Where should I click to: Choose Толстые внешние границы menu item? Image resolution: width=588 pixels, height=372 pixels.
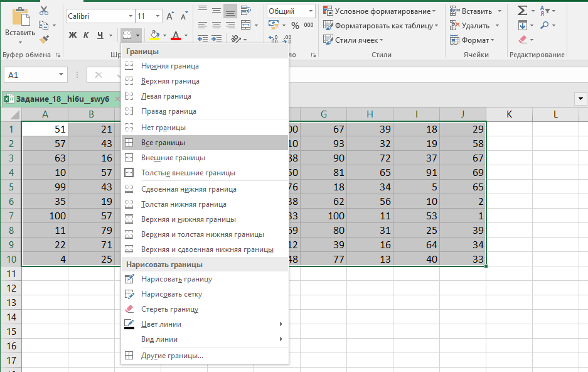pyautogui.click(x=188, y=173)
